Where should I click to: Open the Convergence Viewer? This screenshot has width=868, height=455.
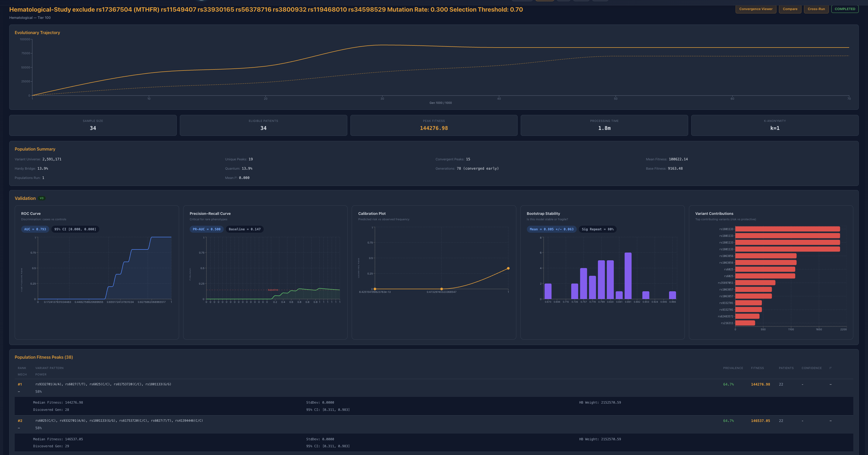pos(756,9)
